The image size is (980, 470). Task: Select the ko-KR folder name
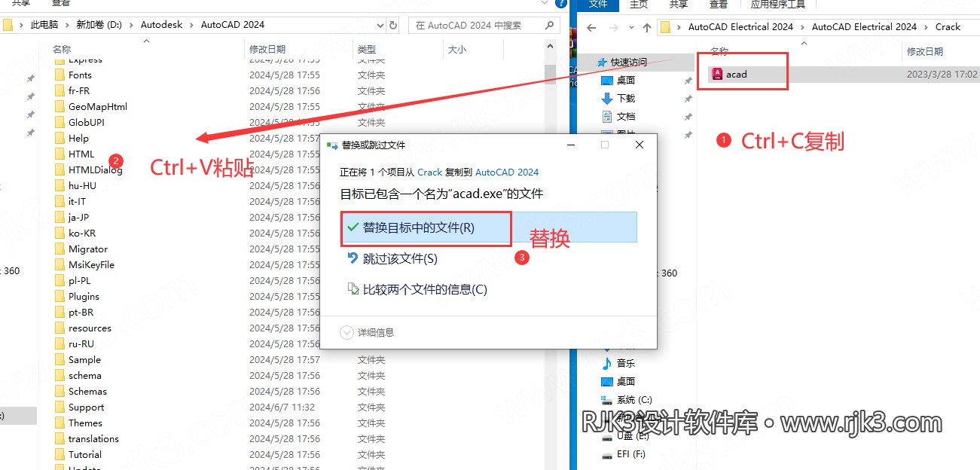82,233
